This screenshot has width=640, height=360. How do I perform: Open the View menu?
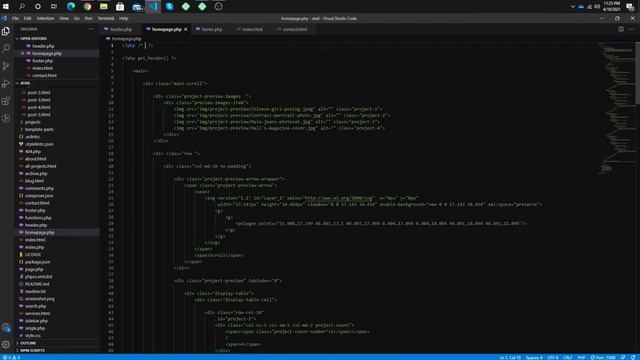(x=64, y=18)
